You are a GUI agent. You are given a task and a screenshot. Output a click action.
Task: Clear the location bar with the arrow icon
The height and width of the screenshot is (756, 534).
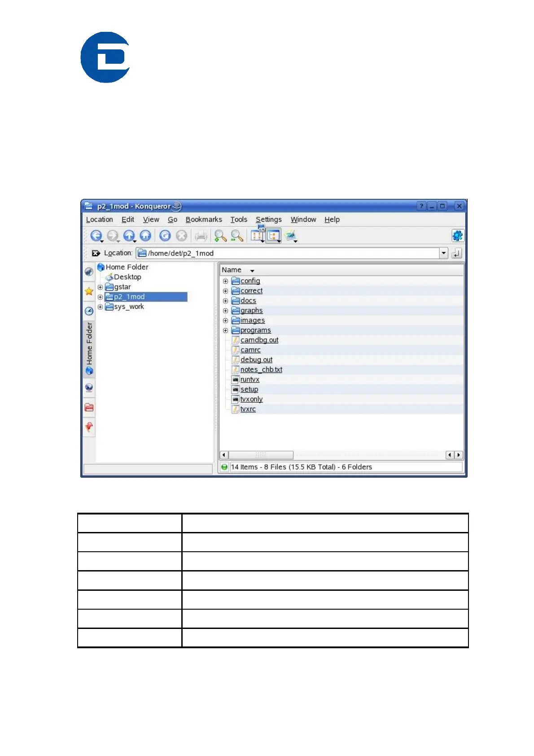pyautogui.click(x=96, y=253)
